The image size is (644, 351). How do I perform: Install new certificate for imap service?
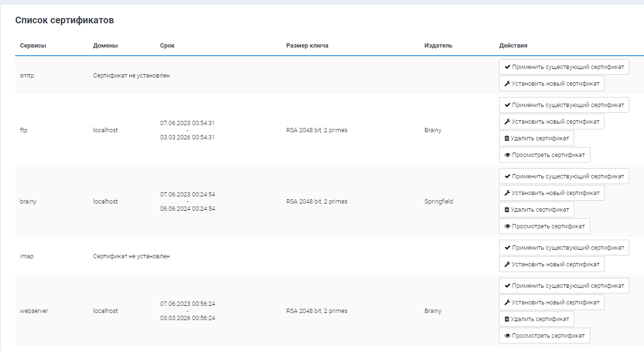point(551,264)
